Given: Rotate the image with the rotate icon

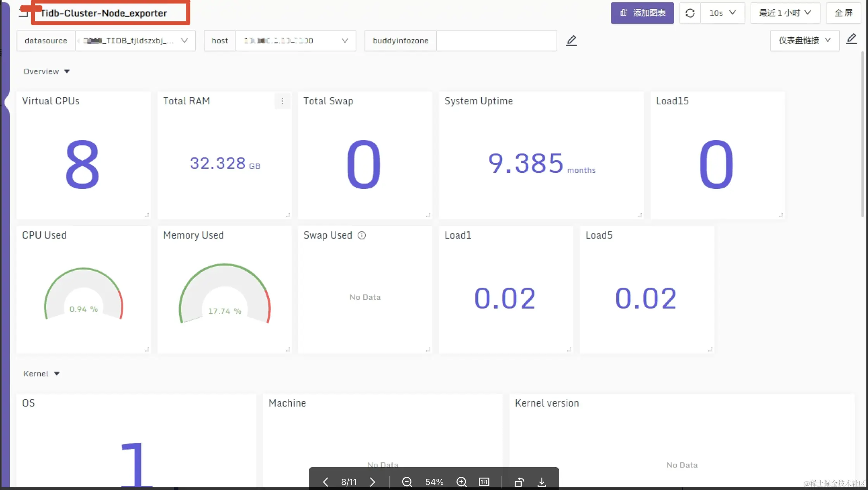Looking at the screenshot, I should [x=519, y=482].
